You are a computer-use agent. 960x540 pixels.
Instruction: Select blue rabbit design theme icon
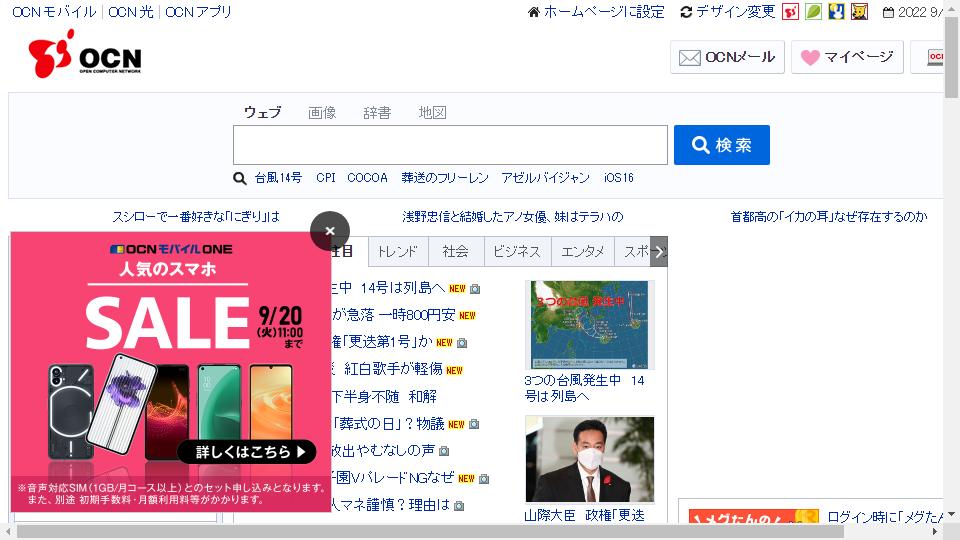(836, 12)
